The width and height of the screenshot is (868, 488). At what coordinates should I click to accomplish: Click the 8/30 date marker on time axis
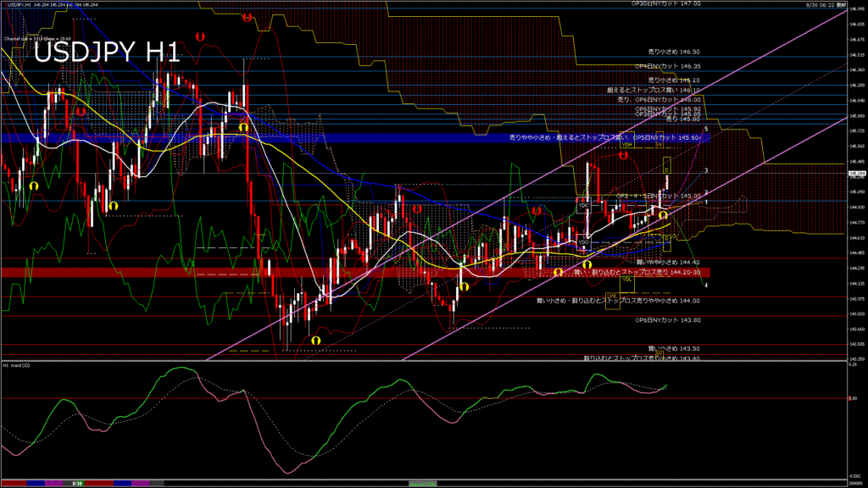click(x=76, y=483)
